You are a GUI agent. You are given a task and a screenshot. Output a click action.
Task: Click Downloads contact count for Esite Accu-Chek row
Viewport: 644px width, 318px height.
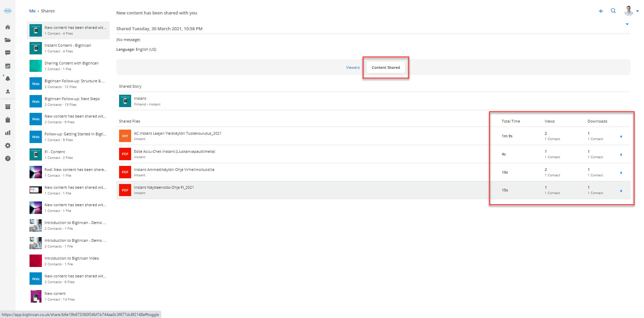(595, 157)
